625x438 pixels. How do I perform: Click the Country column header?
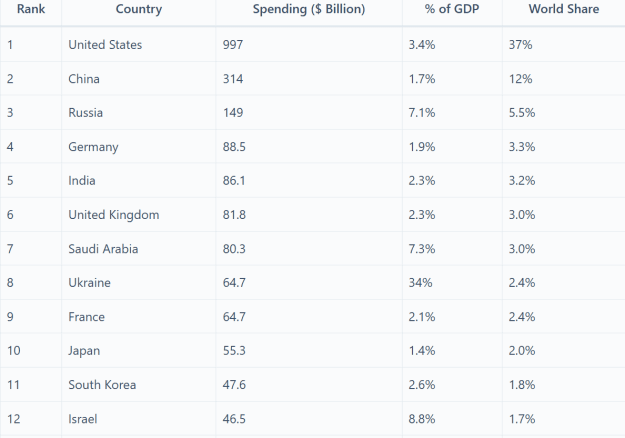[139, 9]
